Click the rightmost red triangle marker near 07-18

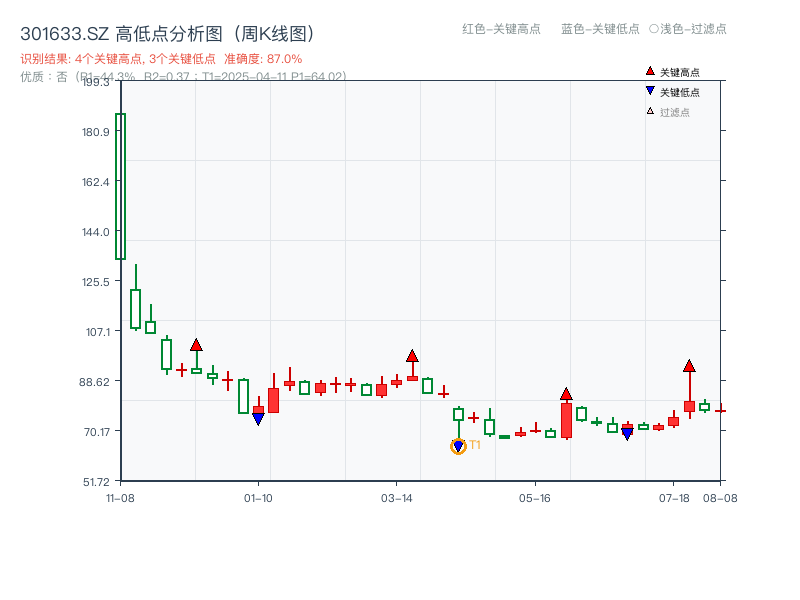point(689,366)
